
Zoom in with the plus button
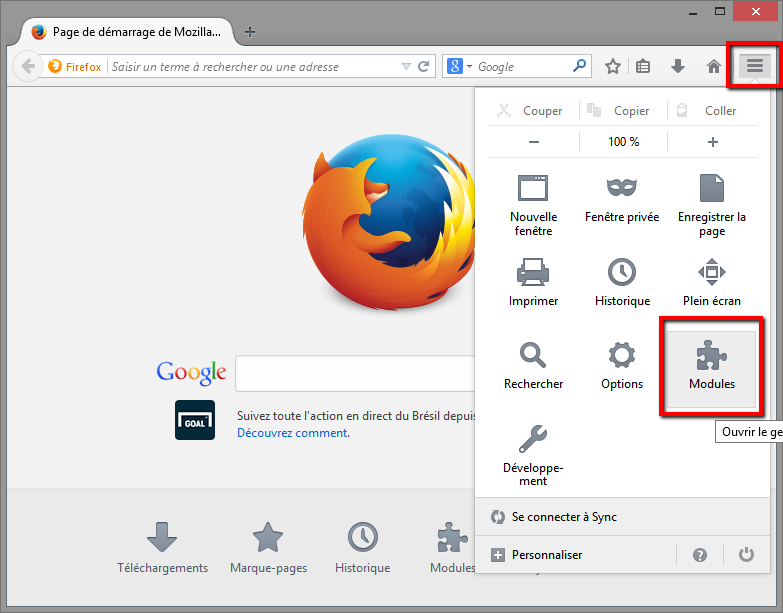click(x=713, y=142)
